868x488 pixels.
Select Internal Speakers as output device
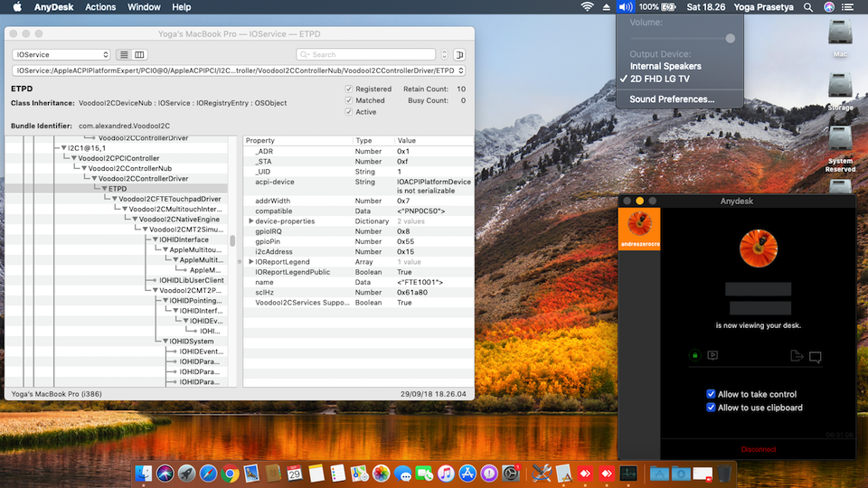click(x=665, y=66)
